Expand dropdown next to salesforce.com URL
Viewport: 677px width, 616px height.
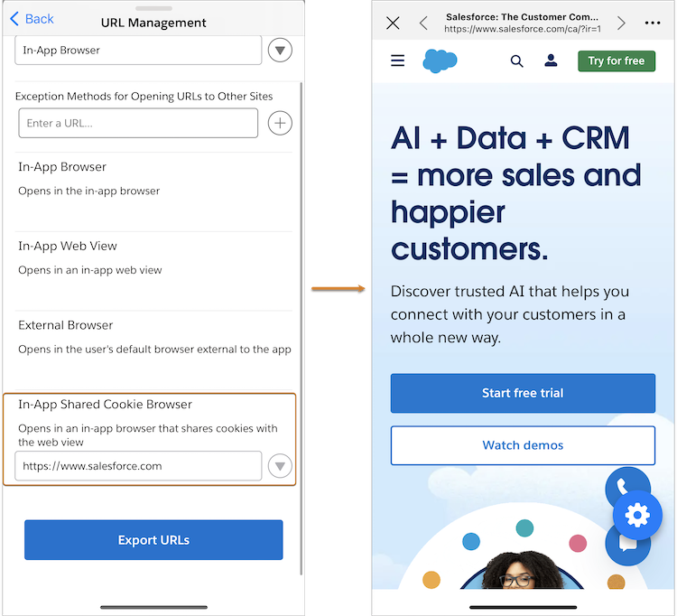[x=280, y=466]
